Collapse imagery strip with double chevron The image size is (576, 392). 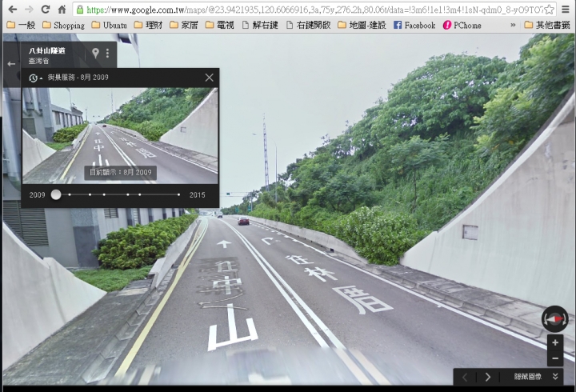click(556, 377)
